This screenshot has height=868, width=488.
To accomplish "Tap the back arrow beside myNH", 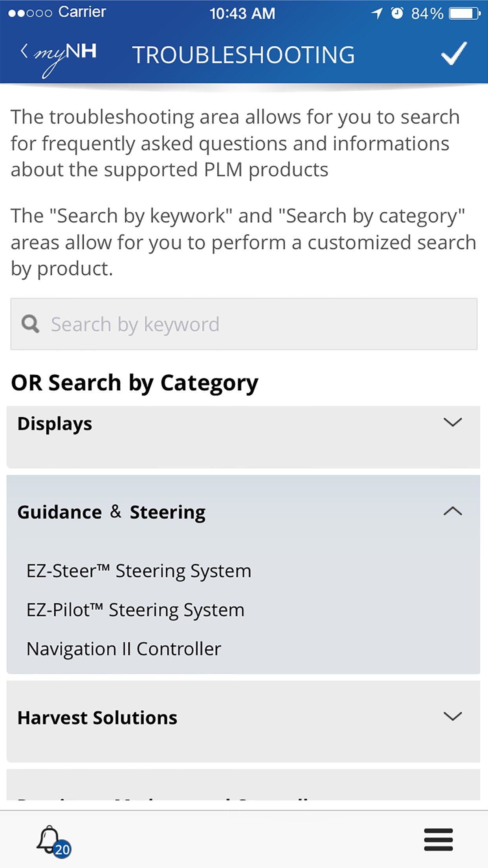I will [x=24, y=51].
